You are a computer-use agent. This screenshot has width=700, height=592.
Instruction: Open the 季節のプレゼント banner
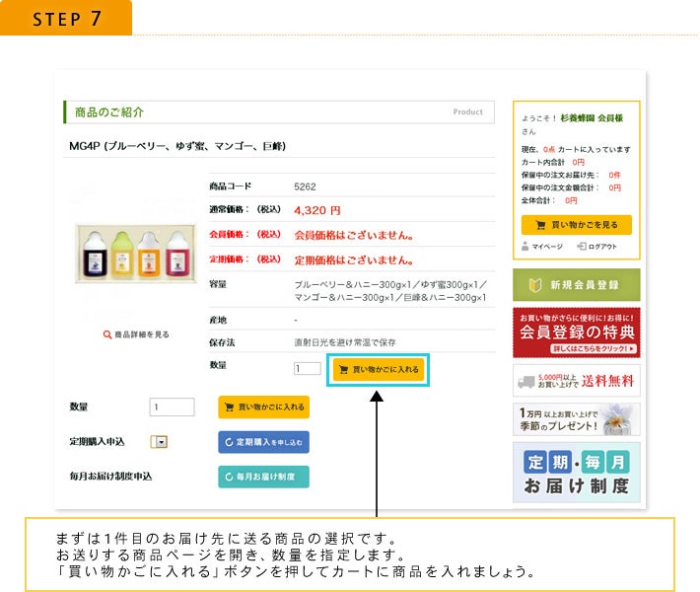576,419
